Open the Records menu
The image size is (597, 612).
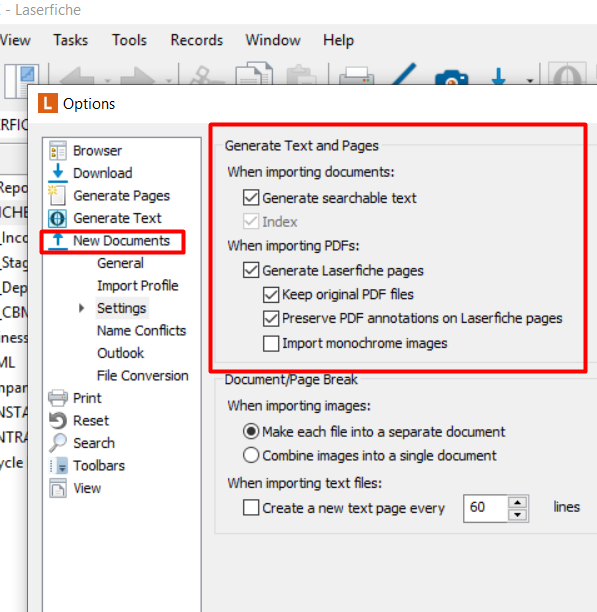coord(197,40)
